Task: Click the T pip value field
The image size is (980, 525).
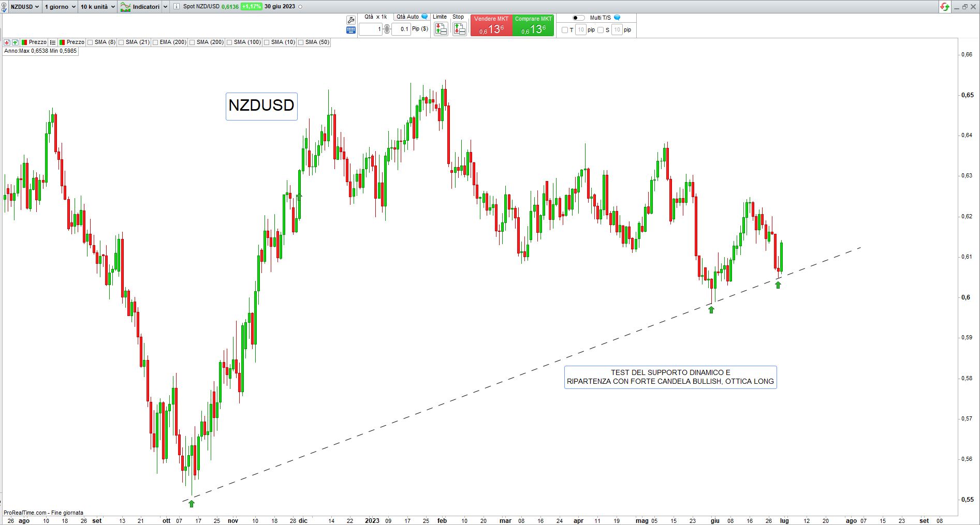Action: [x=580, y=30]
